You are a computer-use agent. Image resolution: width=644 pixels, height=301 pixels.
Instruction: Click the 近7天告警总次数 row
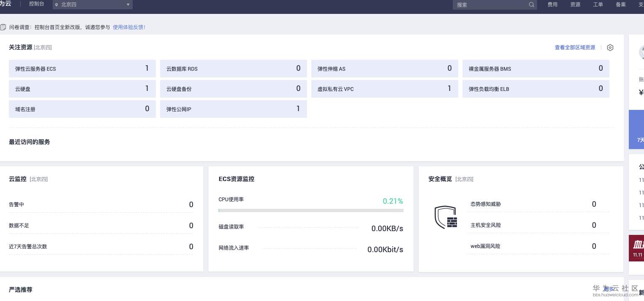click(101, 247)
